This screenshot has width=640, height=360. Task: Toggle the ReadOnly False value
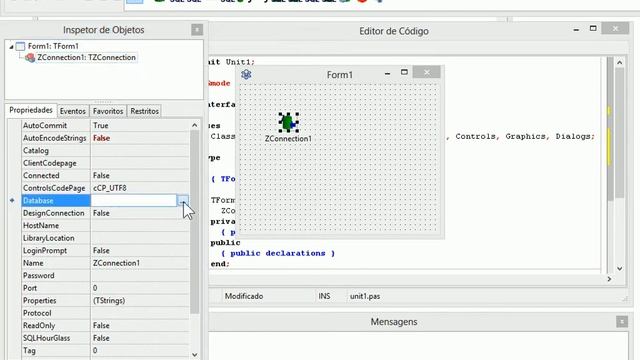[x=140, y=326]
